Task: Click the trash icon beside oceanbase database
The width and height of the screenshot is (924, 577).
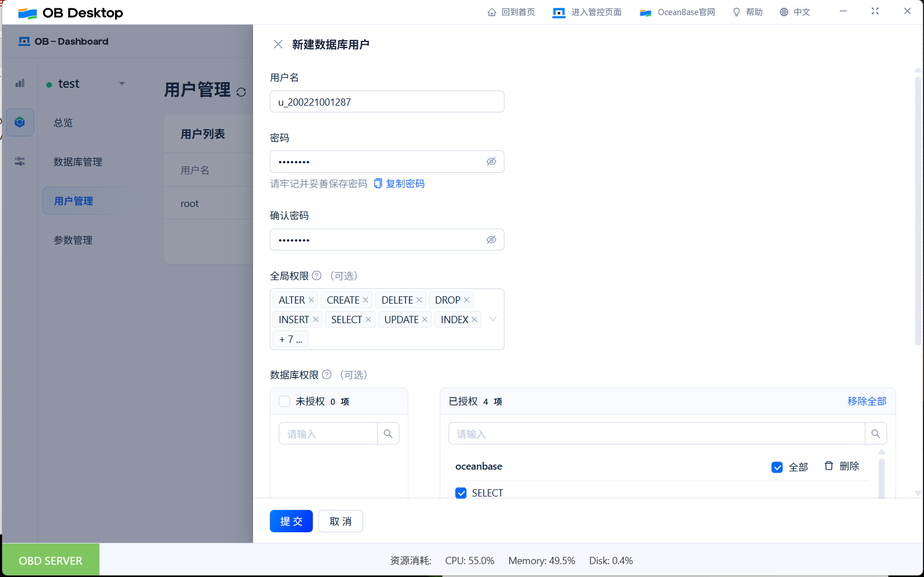Action: point(828,466)
